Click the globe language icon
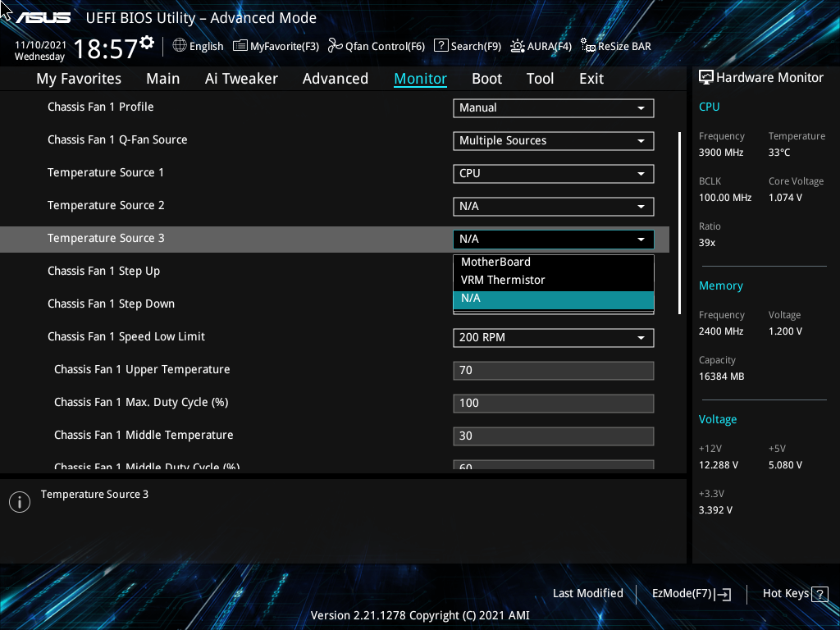This screenshot has width=840, height=630. click(x=180, y=46)
